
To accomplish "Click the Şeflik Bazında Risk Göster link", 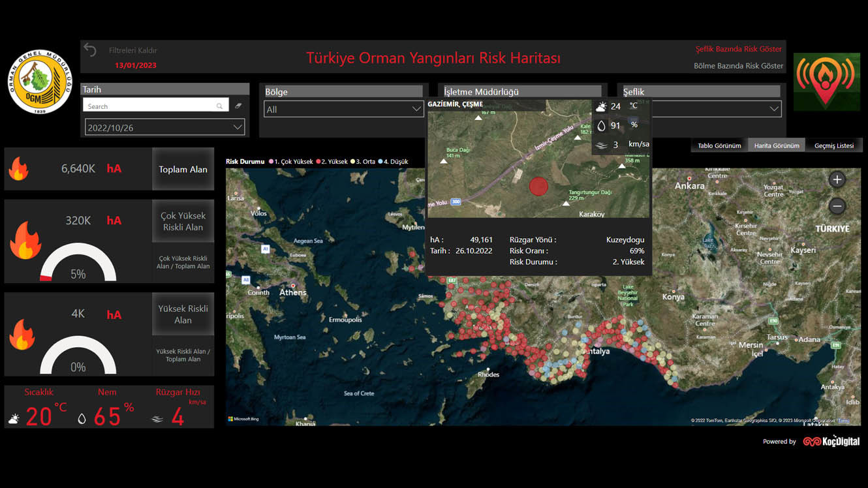I will click(738, 48).
